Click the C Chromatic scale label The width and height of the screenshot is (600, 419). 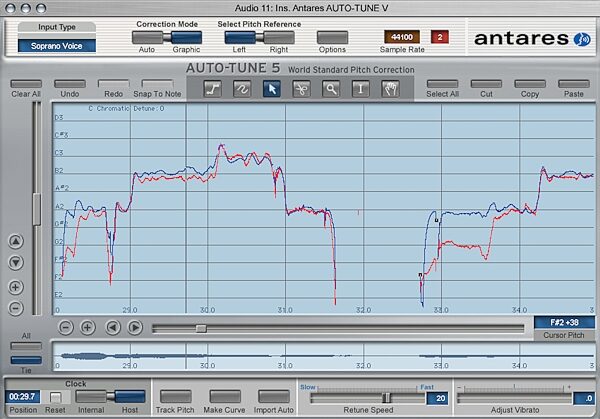[109, 109]
